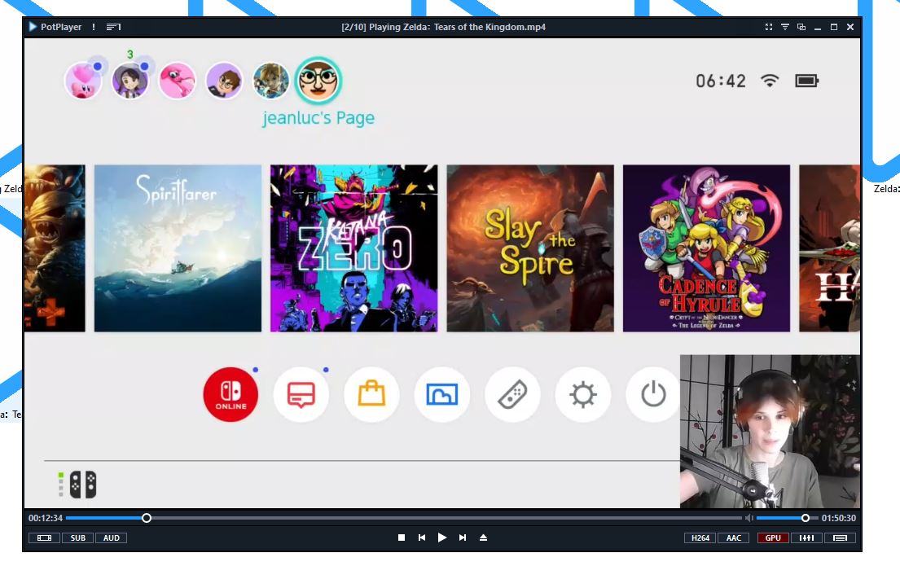
Task: Open the Spiritfarer game tile
Action: (178, 248)
